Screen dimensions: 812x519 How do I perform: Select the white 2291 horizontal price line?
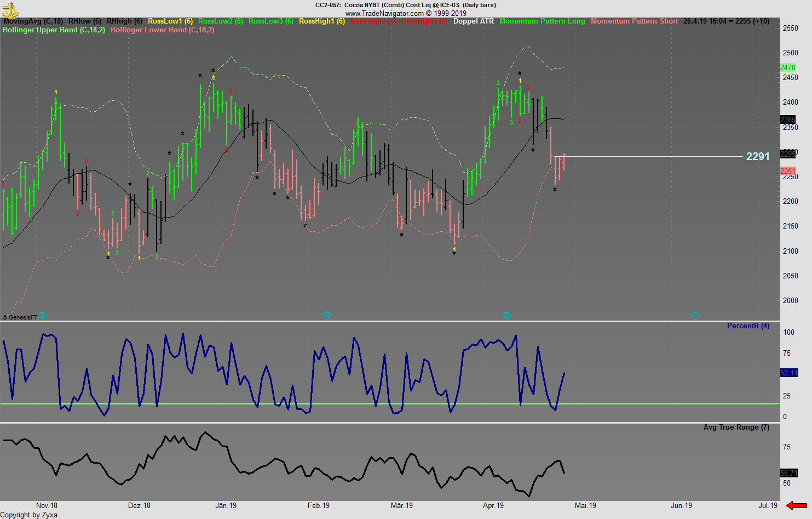657,157
